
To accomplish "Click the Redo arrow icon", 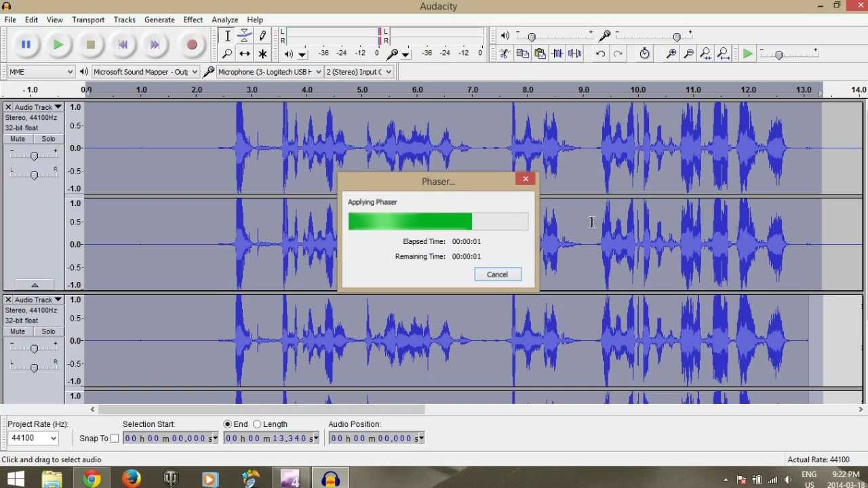I will click(618, 54).
